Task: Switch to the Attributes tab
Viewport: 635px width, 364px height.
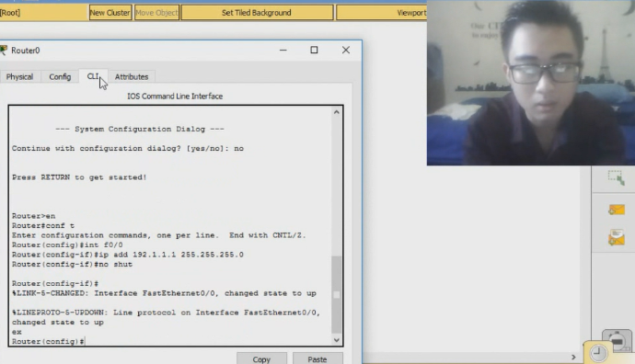Action: pos(132,76)
